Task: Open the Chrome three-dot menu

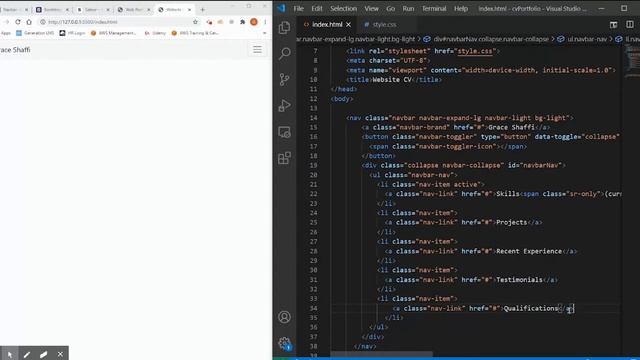Action: [265, 22]
